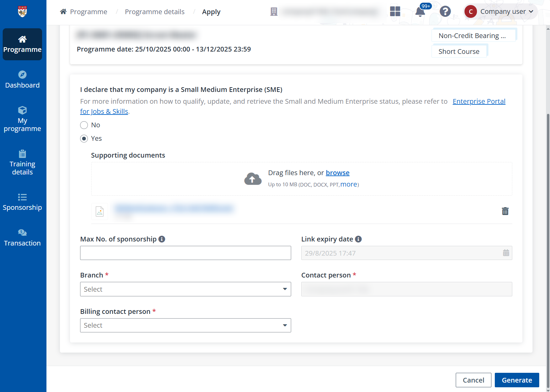Delete the uploaded supporting document via trash icon
Image resolution: width=550 pixels, height=392 pixels.
click(x=505, y=211)
